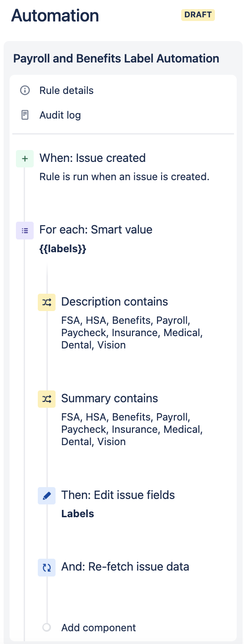Open And: Re-fetch issue data action
This screenshot has width=244, height=644.
(125, 567)
